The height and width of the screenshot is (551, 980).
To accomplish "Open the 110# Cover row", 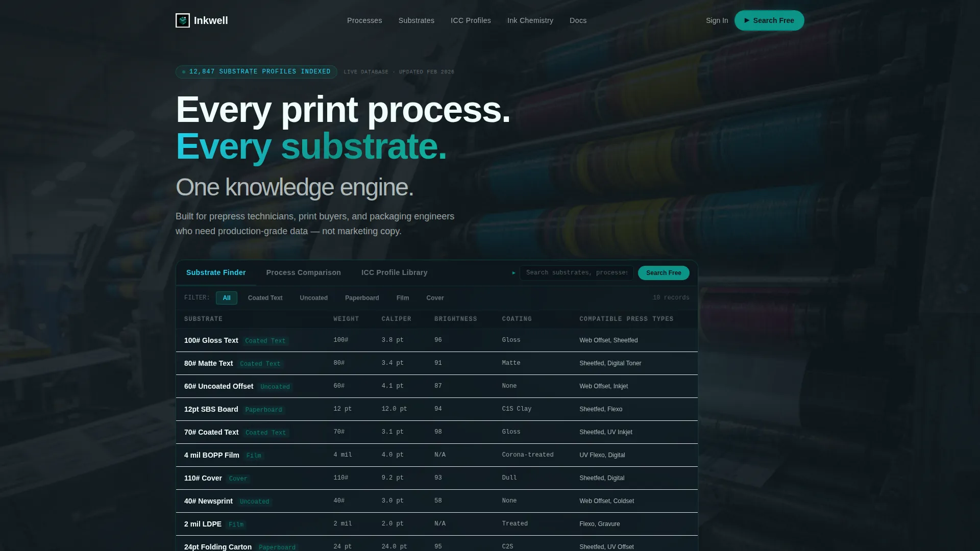I will tap(436, 478).
